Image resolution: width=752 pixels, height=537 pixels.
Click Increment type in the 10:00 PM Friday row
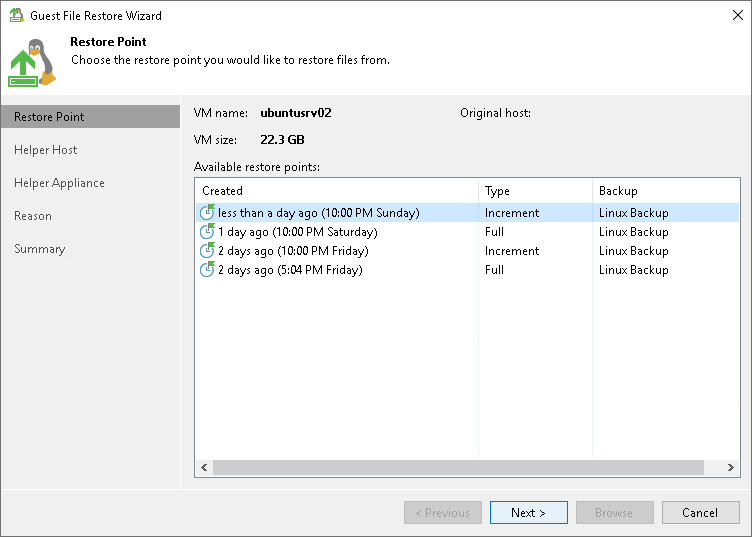point(512,251)
